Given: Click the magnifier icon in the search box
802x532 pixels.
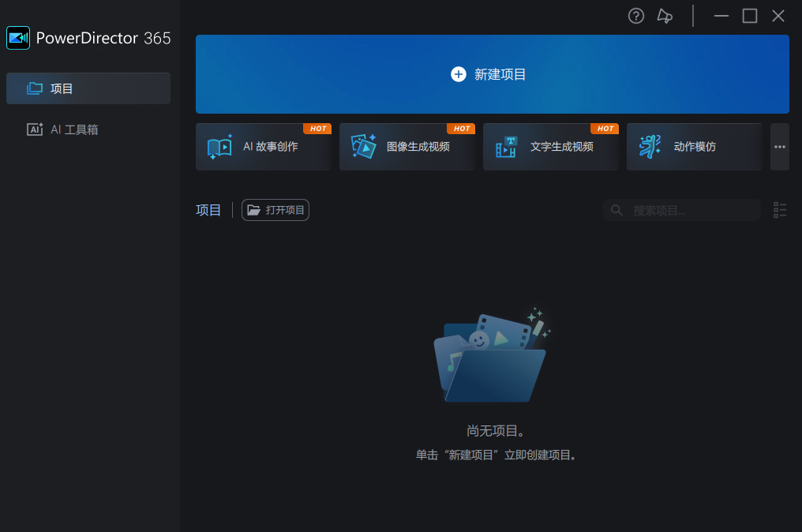Looking at the screenshot, I should 617,210.
